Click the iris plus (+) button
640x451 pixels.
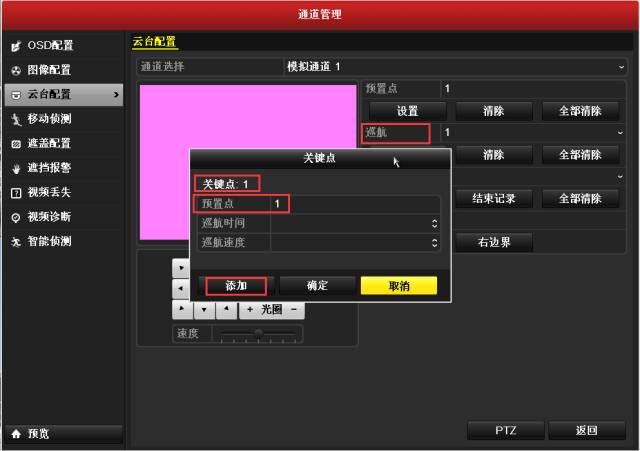click(250, 310)
